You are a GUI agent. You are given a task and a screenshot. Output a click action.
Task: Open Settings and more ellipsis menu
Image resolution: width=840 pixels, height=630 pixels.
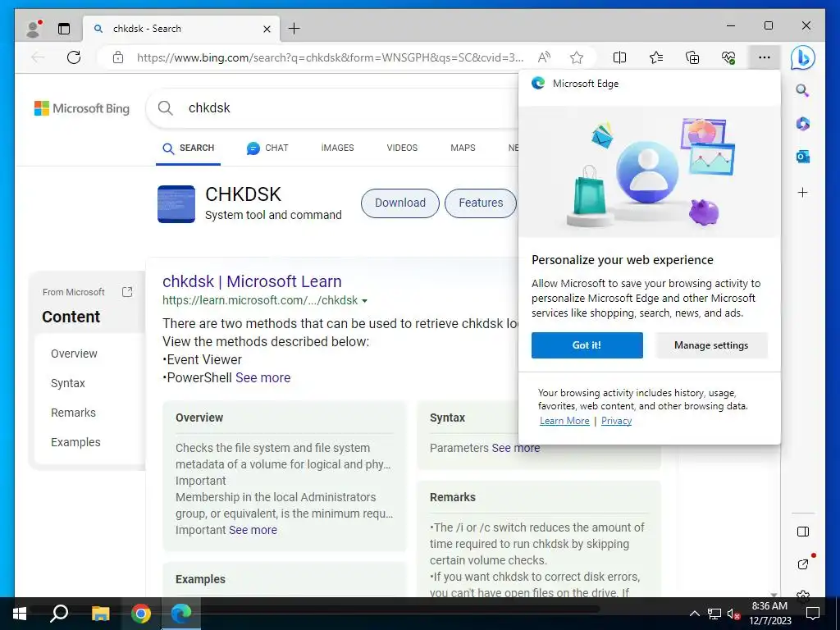point(765,57)
